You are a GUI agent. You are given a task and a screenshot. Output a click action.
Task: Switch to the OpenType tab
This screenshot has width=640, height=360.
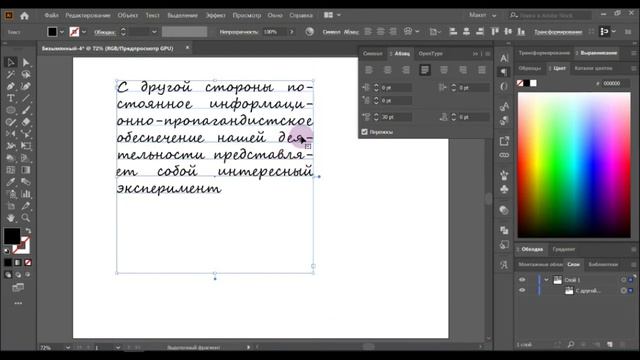pyautogui.click(x=431, y=53)
